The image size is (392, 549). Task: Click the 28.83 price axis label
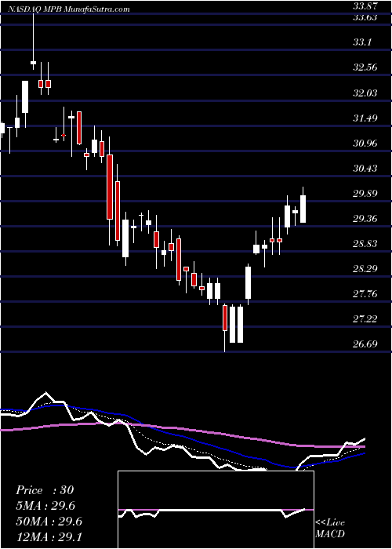pyautogui.click(x=365, y=244)
